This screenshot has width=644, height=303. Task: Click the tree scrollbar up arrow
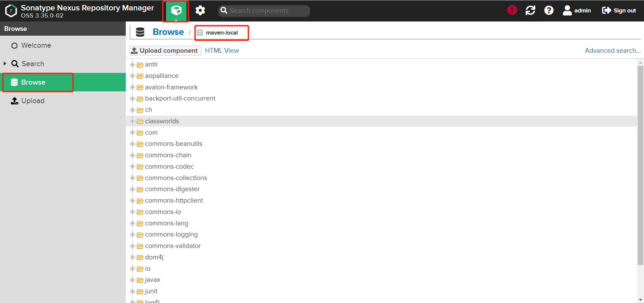tap(640, 62)
